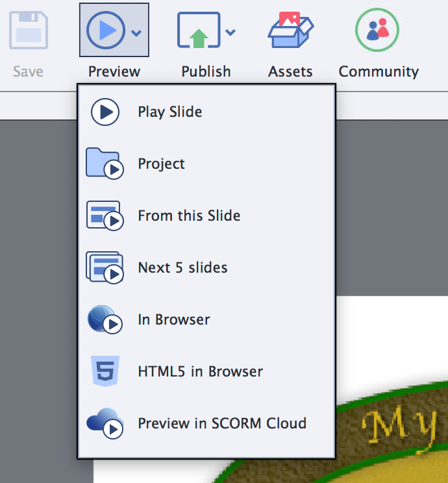Choose 'Next 5 slides' from Preview menu
The height and width of the screenshot is (483, 448).
[182, 267]
